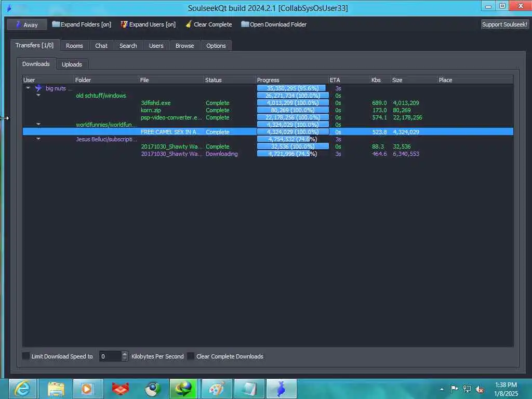Open File Explorer from taskbar

56,389
